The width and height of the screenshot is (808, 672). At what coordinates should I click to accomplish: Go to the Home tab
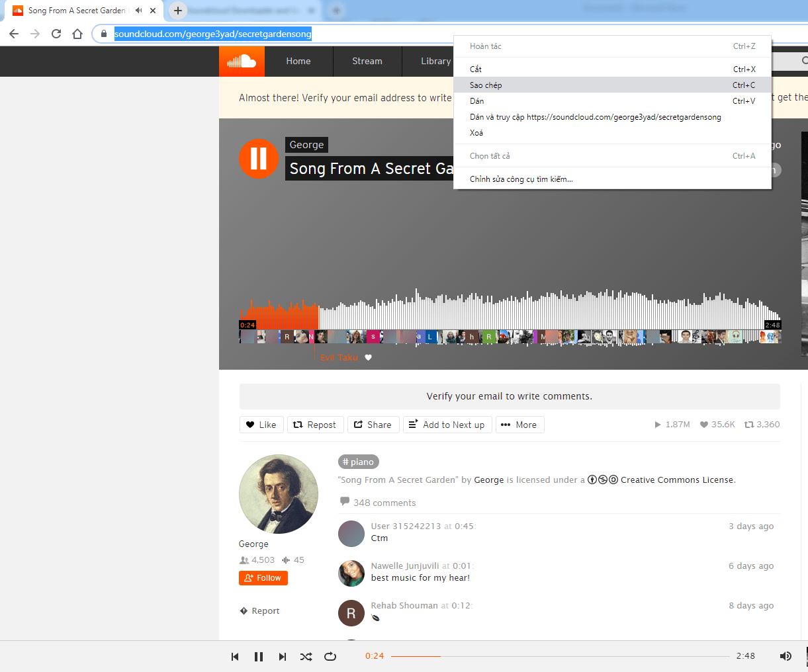[298, 62]
